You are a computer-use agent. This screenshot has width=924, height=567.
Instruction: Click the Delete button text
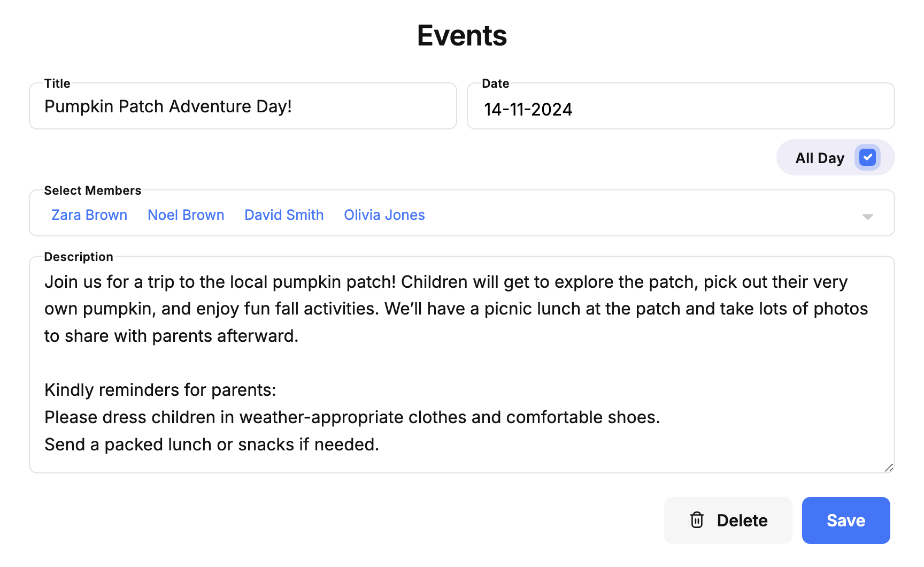(742, 520)
